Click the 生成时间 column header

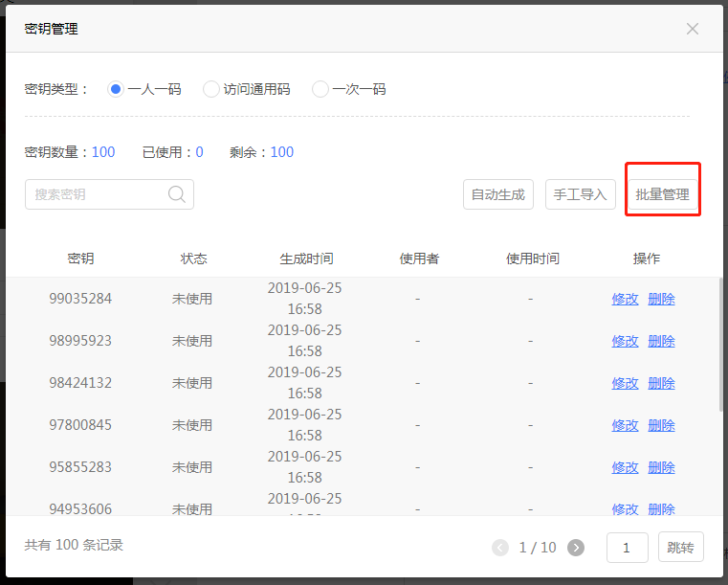[306, 259]
